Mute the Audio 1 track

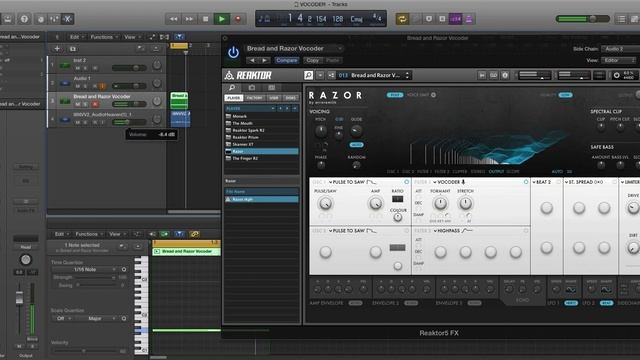point(78,86)
